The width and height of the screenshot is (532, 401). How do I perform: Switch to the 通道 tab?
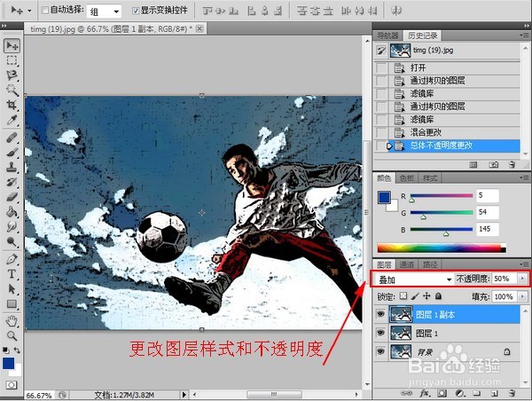(406, 264)
